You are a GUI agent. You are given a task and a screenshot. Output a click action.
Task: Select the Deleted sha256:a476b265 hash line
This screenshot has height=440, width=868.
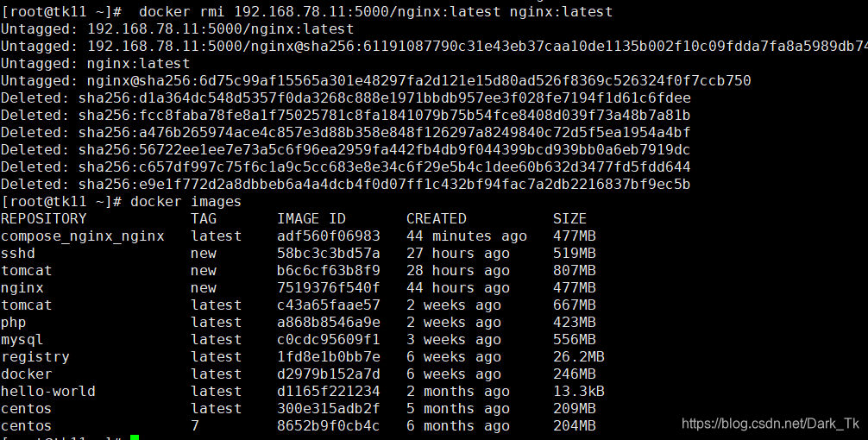click(x=345, y=132)
